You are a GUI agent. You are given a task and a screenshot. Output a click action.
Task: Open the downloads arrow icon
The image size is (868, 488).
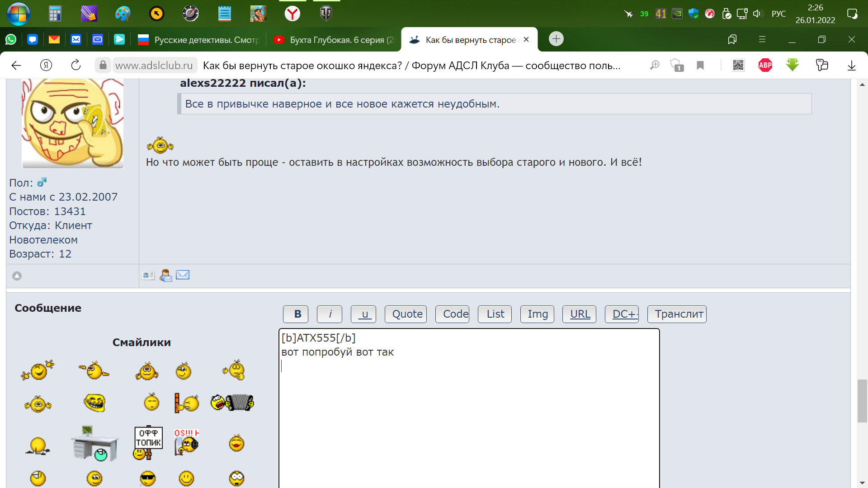pos(851,66)
